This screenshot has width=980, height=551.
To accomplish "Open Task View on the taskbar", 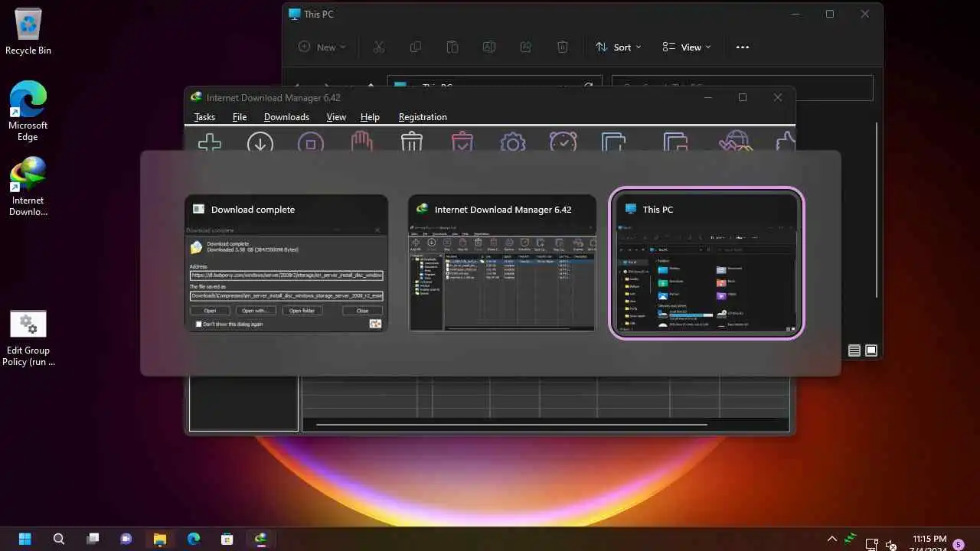I will (x=93, y=539).
